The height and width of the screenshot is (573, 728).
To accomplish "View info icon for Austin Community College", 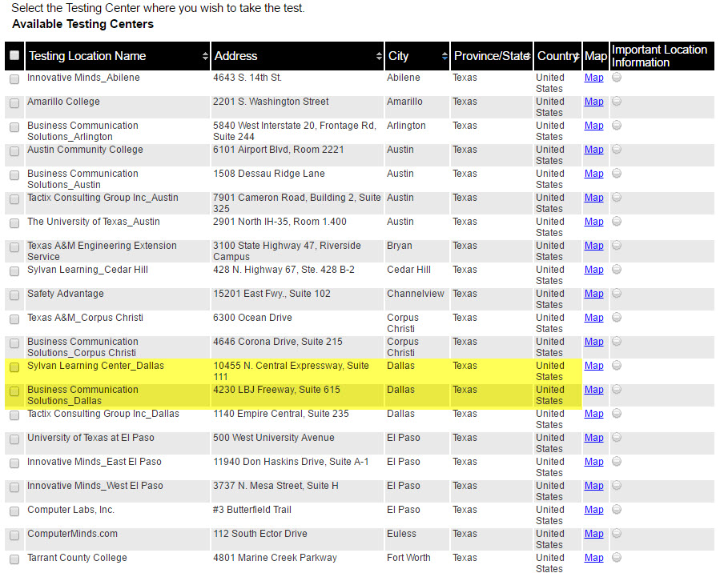I will coord(617,150).
